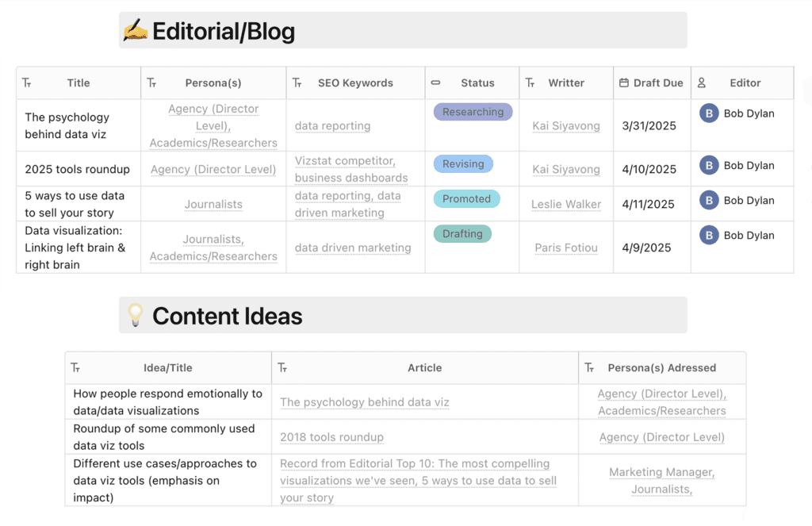Click the text icon beside Idea/Title header
The image size is (812, 526).
click(x=75, y=367)
